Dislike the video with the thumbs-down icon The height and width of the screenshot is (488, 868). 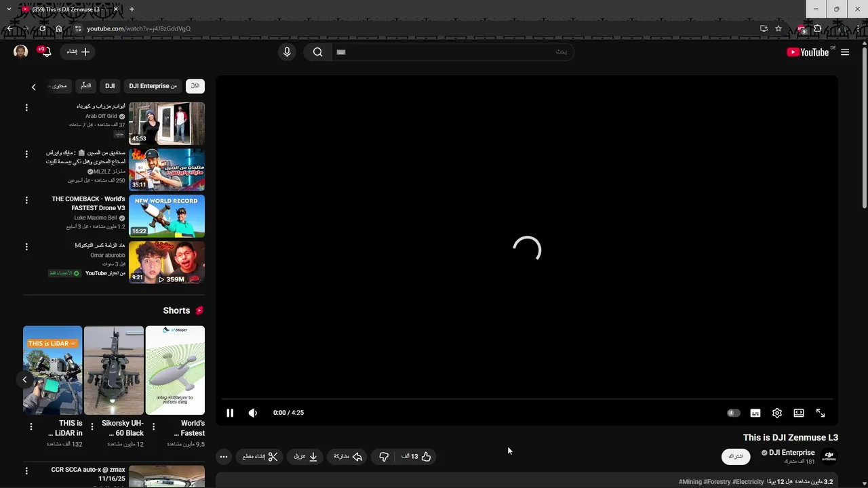[x=383, y=457]
